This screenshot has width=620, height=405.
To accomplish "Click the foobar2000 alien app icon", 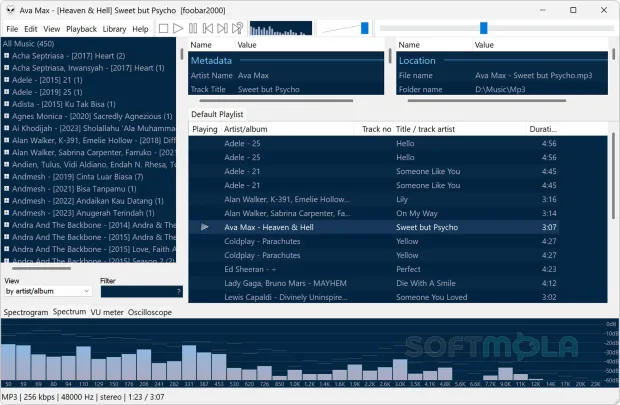I will (x=11, y=10).
